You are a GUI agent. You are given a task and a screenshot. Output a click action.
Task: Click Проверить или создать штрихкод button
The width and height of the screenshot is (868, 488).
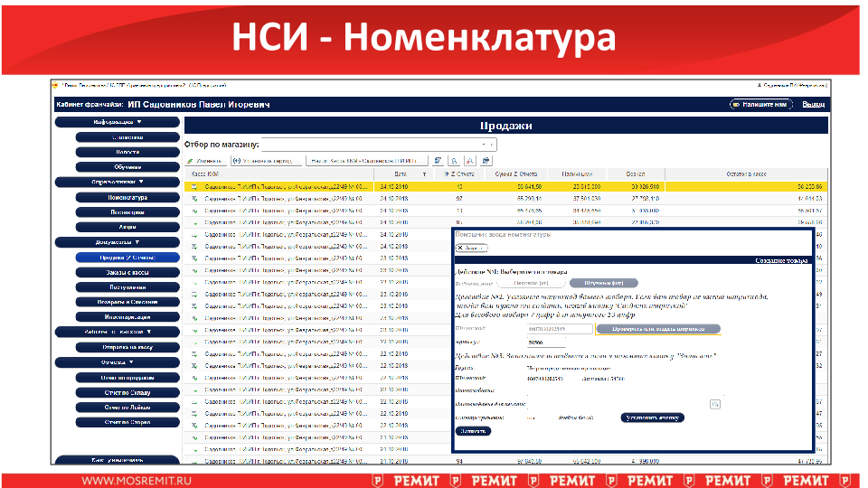(x=657, y=329)
